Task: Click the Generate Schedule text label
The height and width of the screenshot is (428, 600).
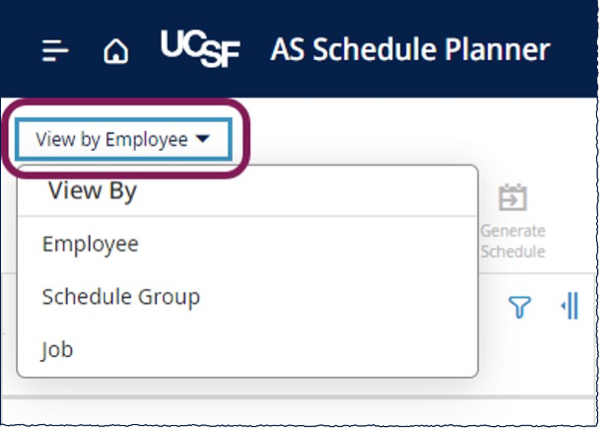Action: [513, 241]
